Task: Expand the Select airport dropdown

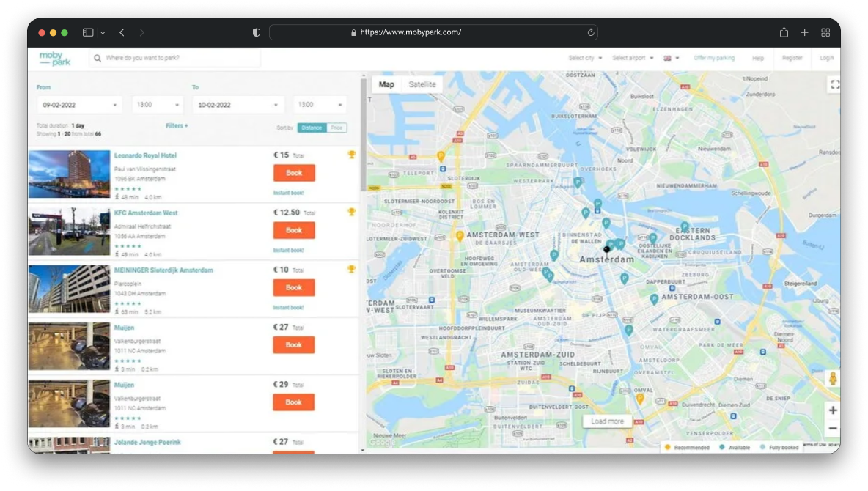Action: [x=633, y=58]
